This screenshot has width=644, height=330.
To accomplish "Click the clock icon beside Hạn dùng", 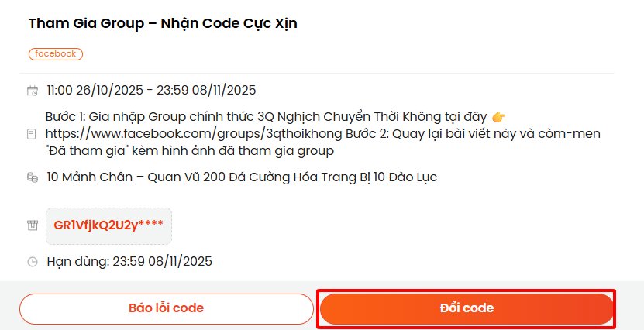I will coord(33,262).
